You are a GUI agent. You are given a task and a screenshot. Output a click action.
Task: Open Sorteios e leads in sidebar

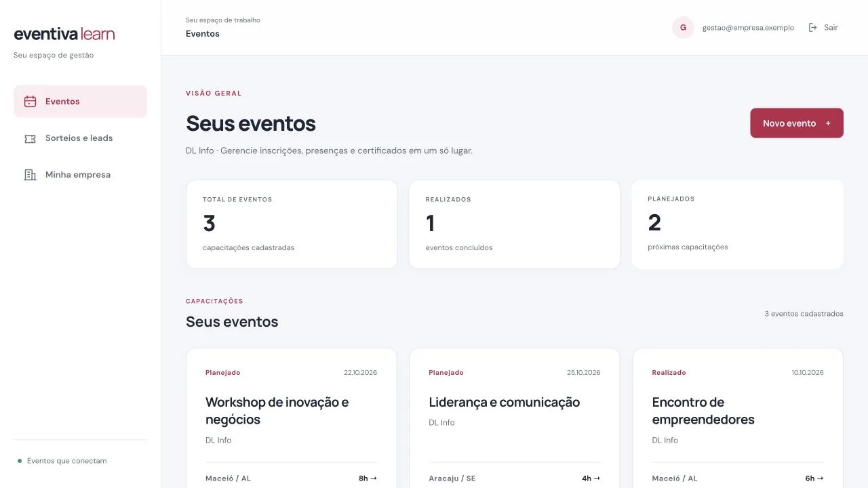[x=80, y=138]
